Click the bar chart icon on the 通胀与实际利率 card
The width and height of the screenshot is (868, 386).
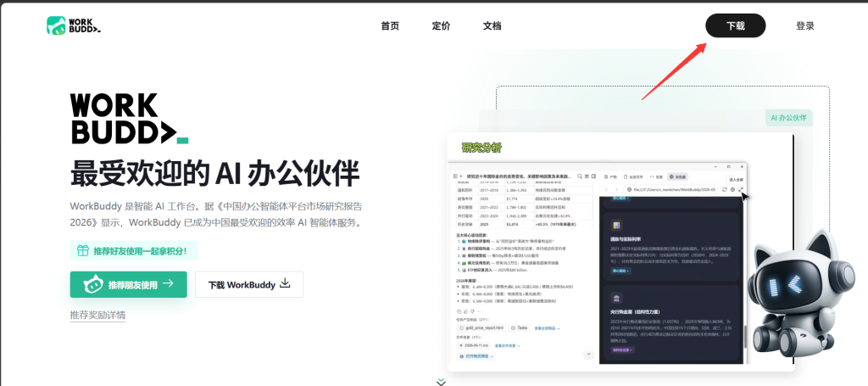point(616,225)
